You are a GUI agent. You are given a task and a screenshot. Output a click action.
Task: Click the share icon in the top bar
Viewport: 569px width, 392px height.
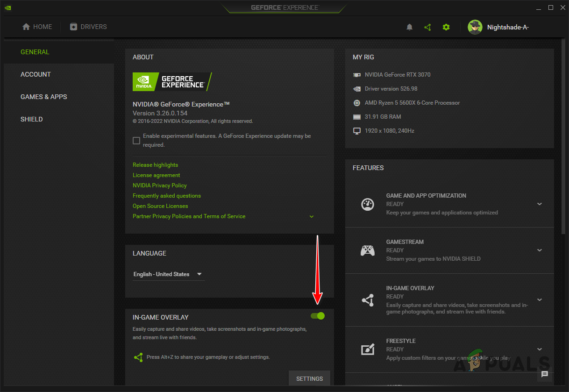(427, 27)
